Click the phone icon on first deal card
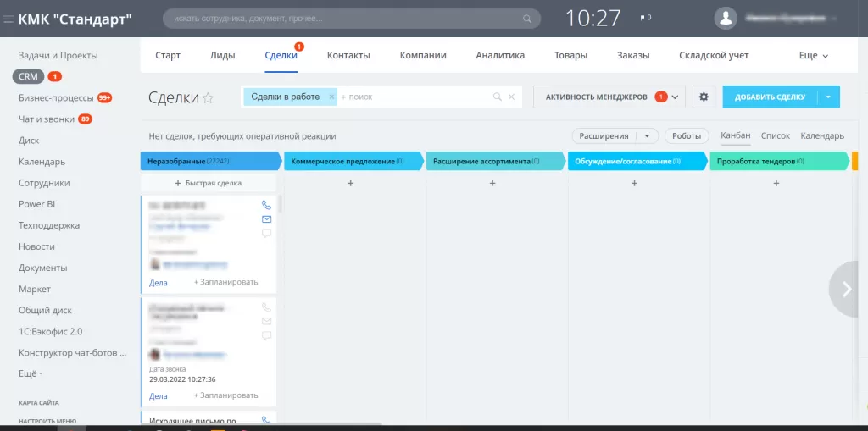 266,205
